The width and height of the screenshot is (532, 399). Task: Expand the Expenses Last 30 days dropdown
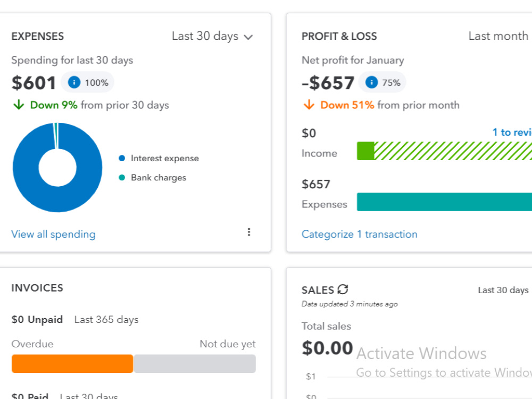(212, 36)
